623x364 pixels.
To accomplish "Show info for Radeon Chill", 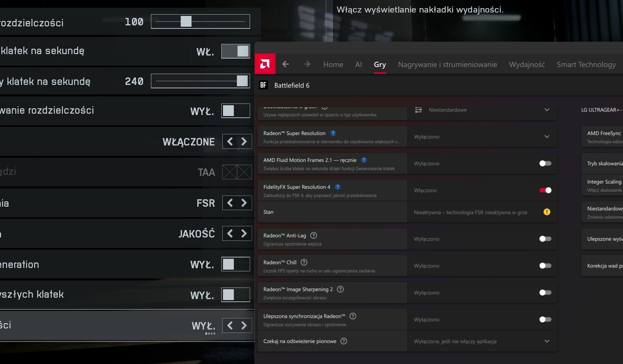I will pyautogui.click(x=304, y=263).
